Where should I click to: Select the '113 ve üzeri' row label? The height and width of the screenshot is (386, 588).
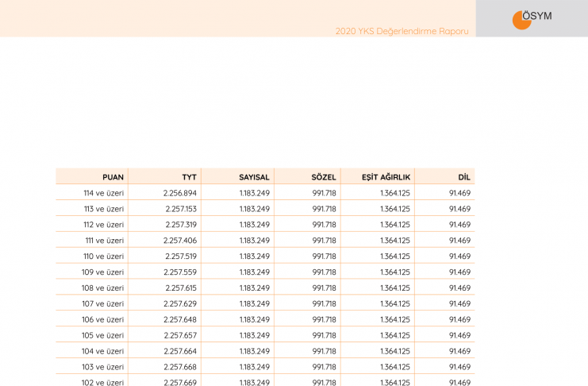(103, 209)
